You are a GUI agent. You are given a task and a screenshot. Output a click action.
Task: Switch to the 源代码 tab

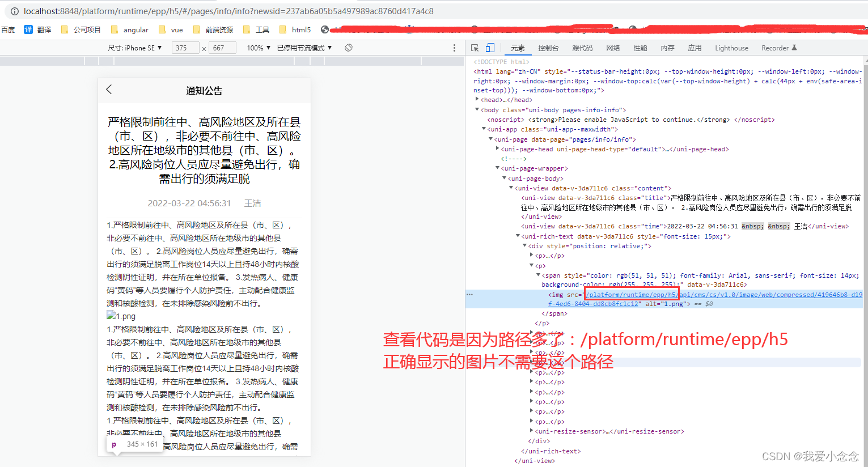[582, 48]
